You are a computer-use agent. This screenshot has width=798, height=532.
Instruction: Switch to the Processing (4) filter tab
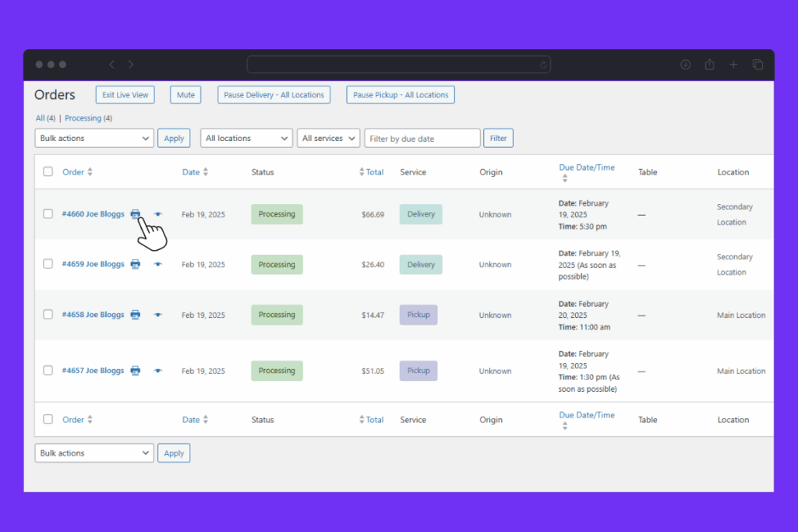[88, 118]
